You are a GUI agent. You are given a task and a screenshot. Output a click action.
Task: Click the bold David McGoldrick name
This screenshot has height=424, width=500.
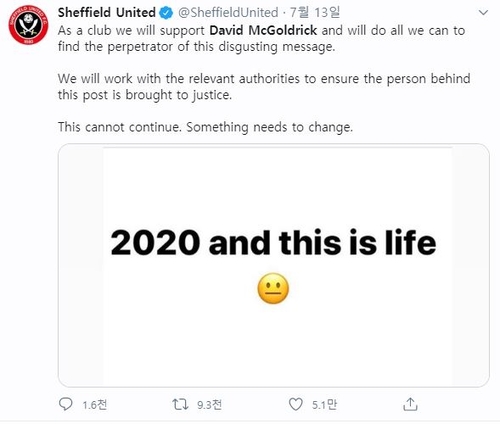(263, 30)
